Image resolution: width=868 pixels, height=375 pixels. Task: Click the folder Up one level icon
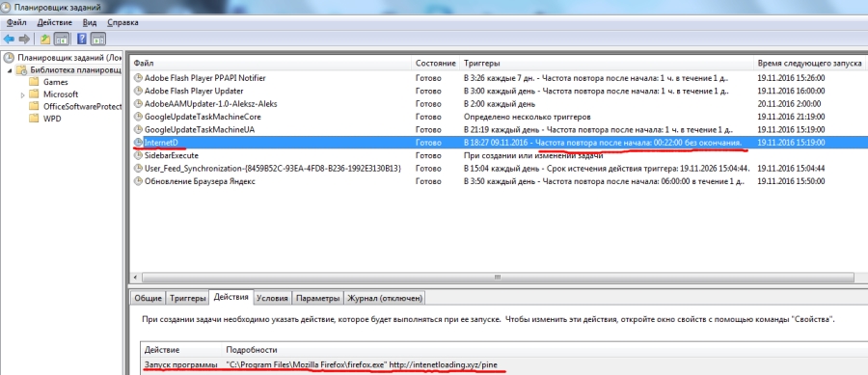pyautogui.click(x=45, y=39)
